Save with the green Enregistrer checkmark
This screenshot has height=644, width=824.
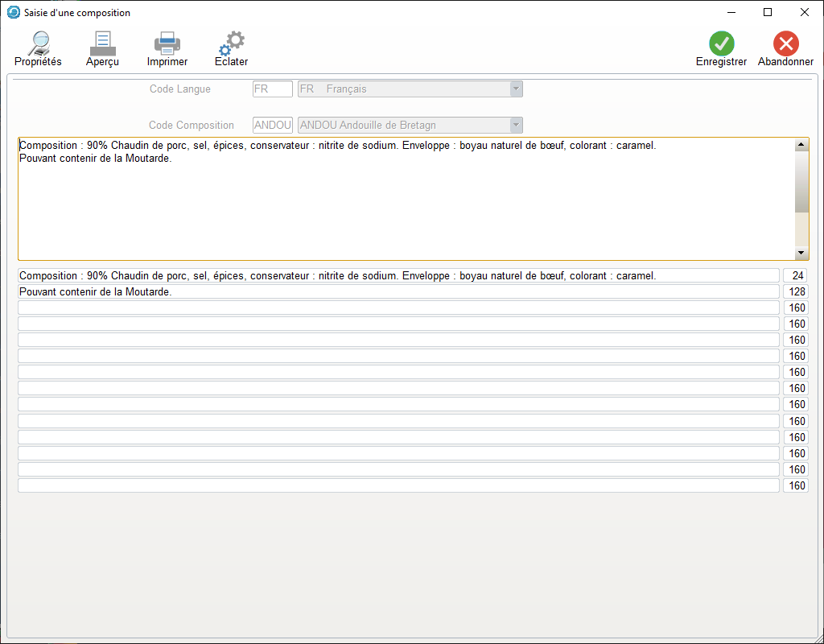tap(721, 43)
